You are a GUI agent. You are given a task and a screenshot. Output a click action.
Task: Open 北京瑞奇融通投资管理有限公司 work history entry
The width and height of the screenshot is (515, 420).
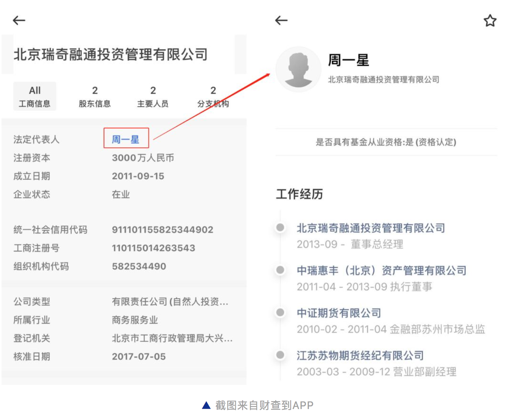point(371,228)
